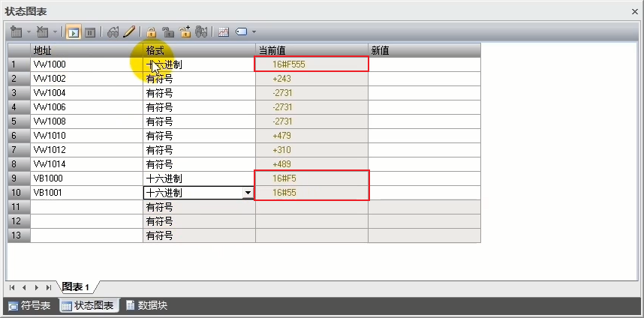
Task: Click the insert row icon in the toolbar
Action: (x=16, y=31)
